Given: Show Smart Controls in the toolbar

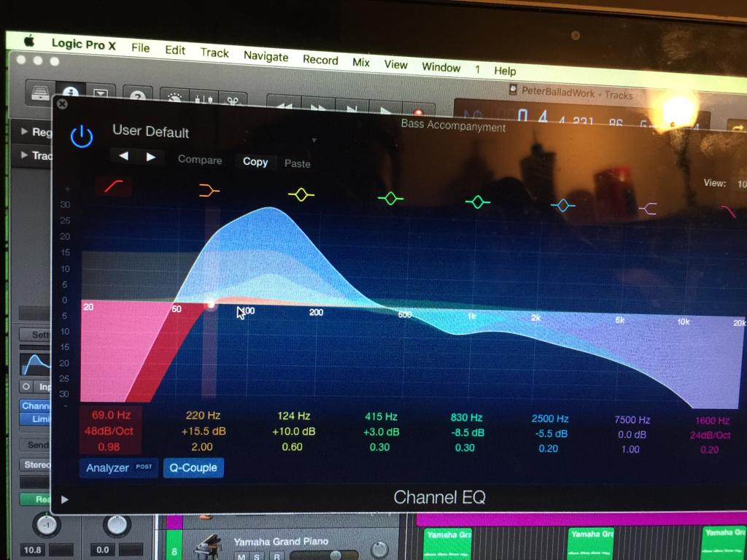Looking at the screenshot, I should tap(174, 97).
